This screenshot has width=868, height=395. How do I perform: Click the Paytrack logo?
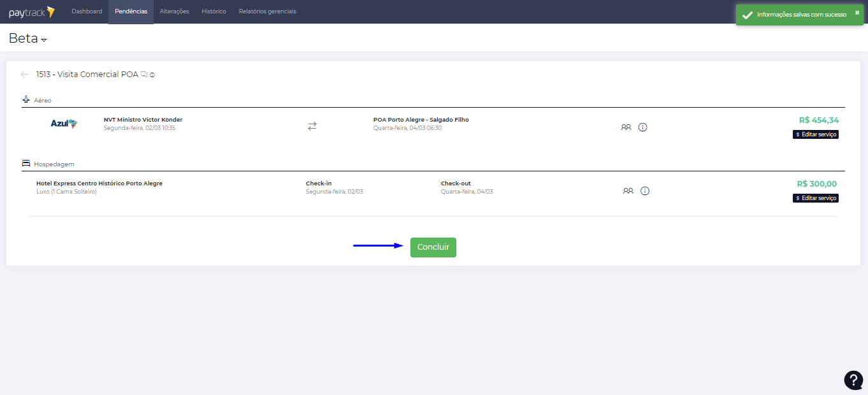coord(32,11)
